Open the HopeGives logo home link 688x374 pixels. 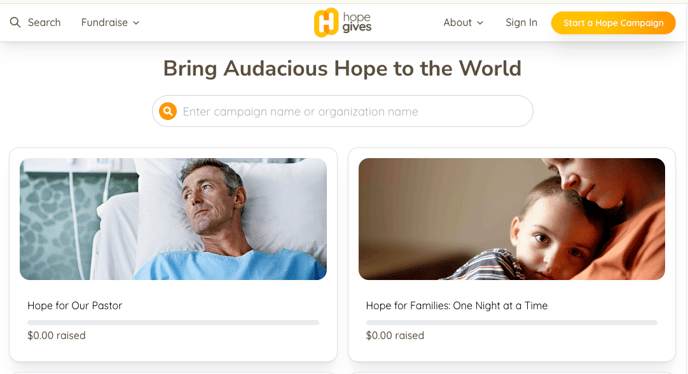click(x=343, y=22)
